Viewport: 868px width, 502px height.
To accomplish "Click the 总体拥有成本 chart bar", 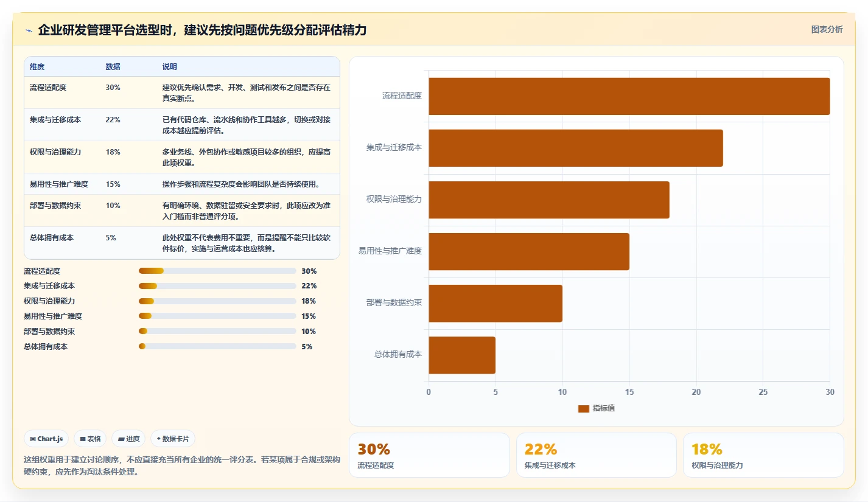I will (x=462, y=355).
